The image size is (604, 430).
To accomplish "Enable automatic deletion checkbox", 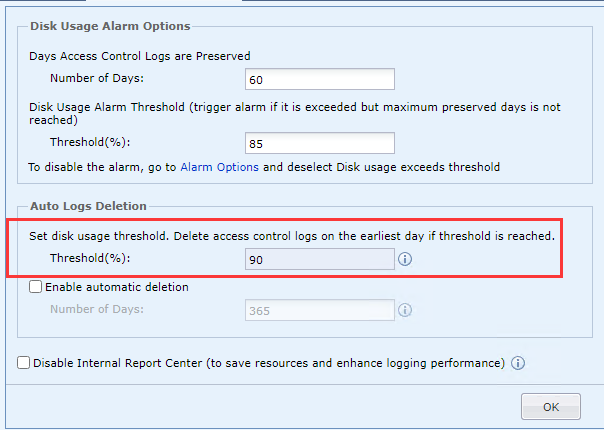I will [36, 287].
